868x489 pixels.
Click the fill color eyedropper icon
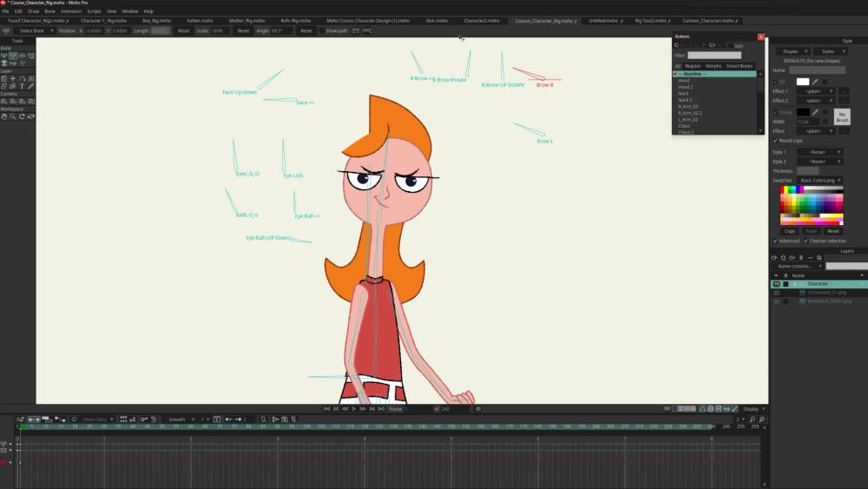(815, 82)
